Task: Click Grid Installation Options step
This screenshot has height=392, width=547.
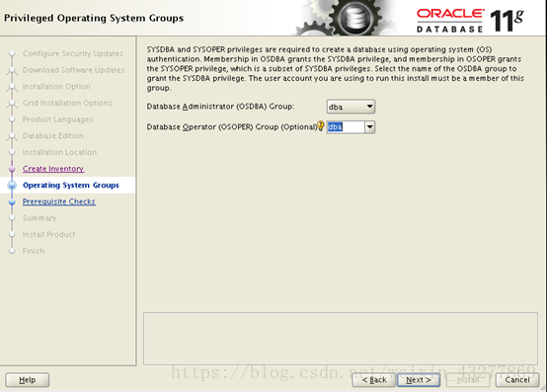Action: click(67, 103)
